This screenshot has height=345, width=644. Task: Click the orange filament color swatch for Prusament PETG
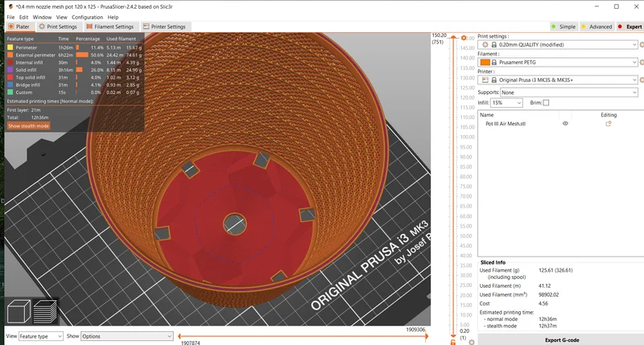pos(485,63)
